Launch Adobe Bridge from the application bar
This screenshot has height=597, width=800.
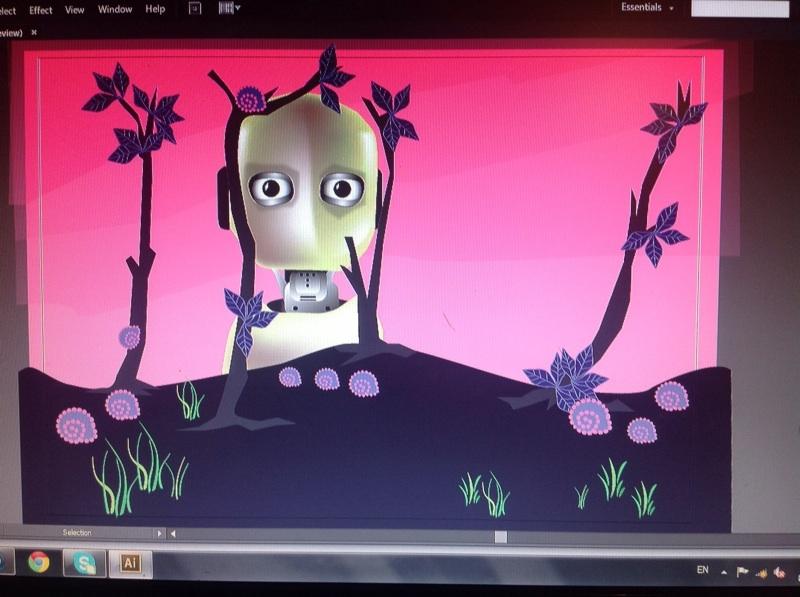pyautogui.click(x=194, y=9)
